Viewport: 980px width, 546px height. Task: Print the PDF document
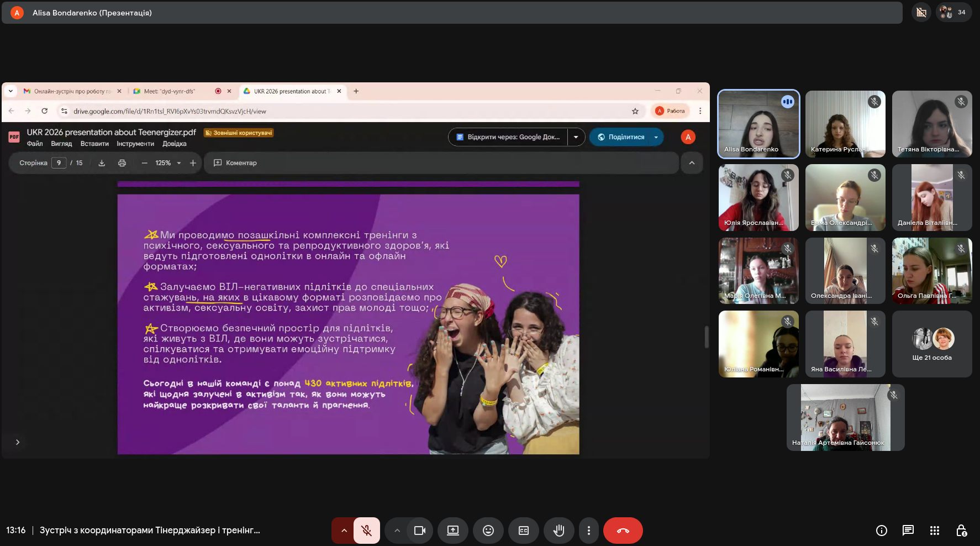pos(122,163)
